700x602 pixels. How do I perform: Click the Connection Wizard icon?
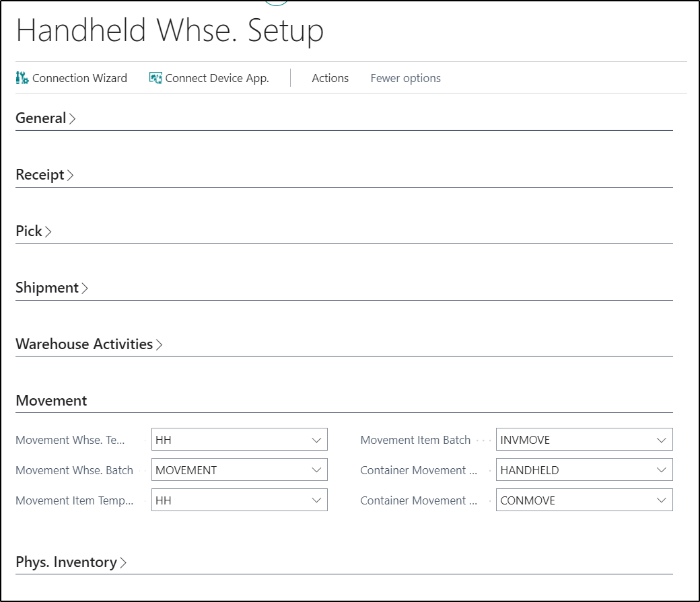[22, 78]
